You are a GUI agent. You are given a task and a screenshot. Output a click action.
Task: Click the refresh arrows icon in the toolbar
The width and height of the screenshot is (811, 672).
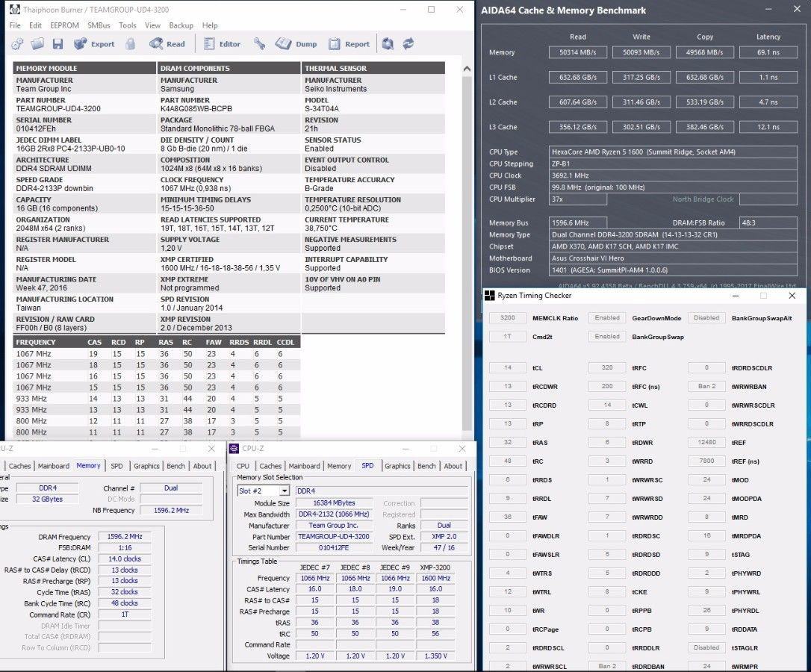click(x=408, y=44)
